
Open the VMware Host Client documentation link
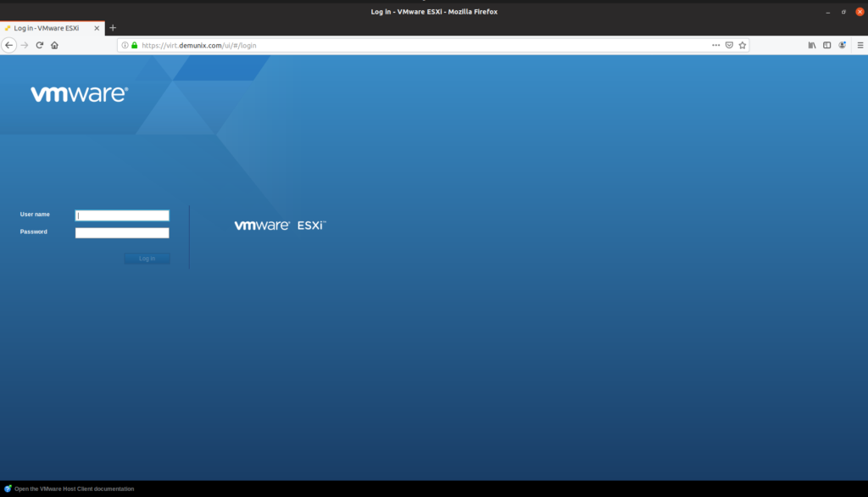pos(74,489)
